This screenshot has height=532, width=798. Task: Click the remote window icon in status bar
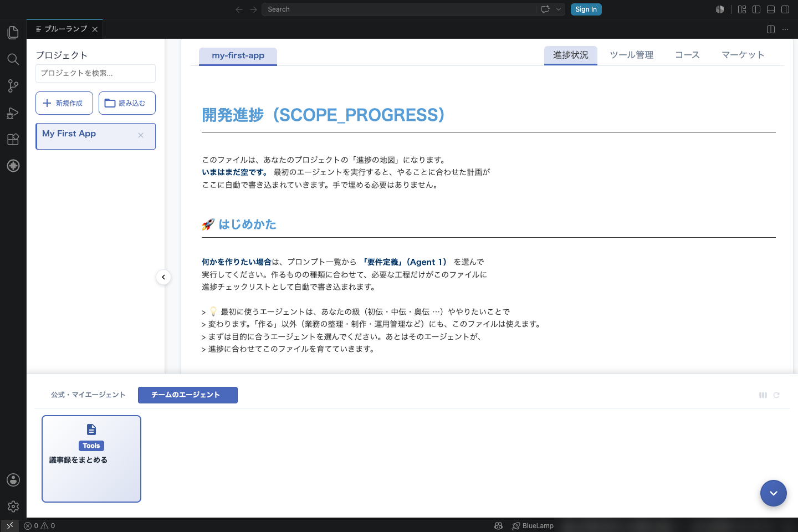click(10, 526)
